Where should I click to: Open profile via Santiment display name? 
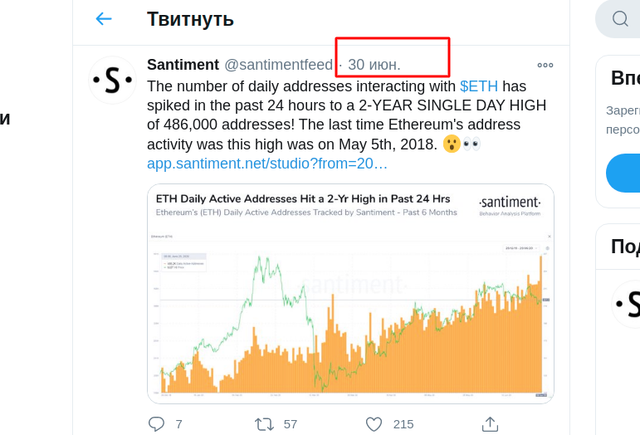point(183,64)
